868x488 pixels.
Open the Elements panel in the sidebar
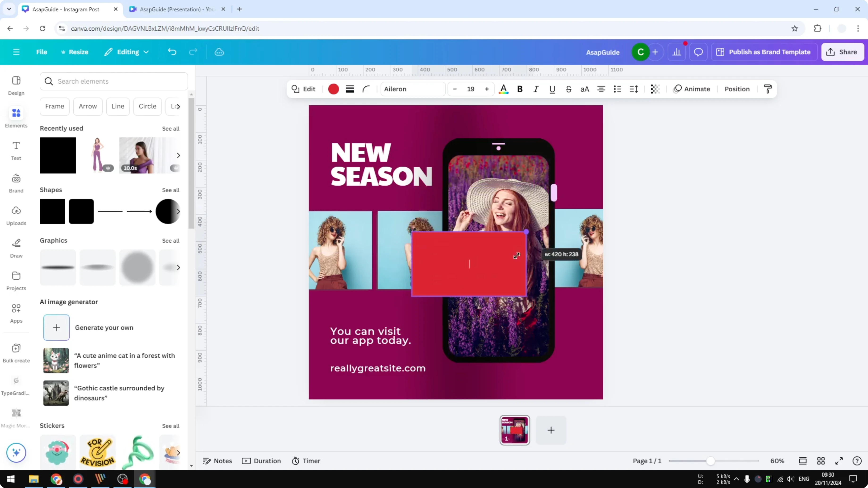(x=16, y=117)
